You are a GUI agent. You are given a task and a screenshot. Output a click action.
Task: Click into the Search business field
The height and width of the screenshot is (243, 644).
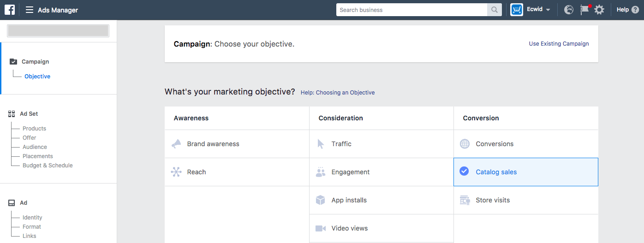tap(411, 10)
